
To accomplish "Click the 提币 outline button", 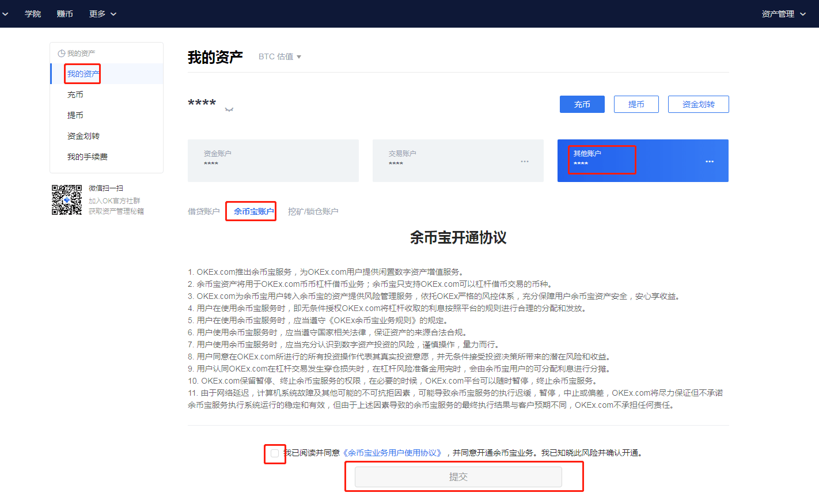I will click(x=636, y=104).
